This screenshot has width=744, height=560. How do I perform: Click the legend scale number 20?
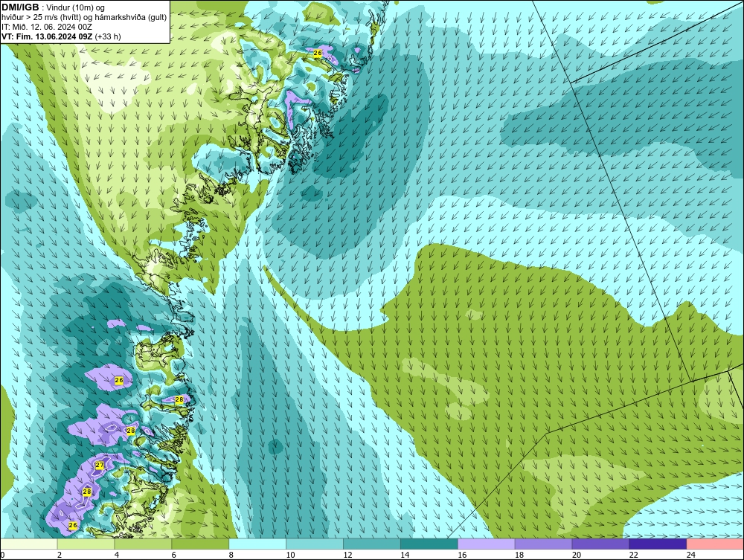coord(577,555)
